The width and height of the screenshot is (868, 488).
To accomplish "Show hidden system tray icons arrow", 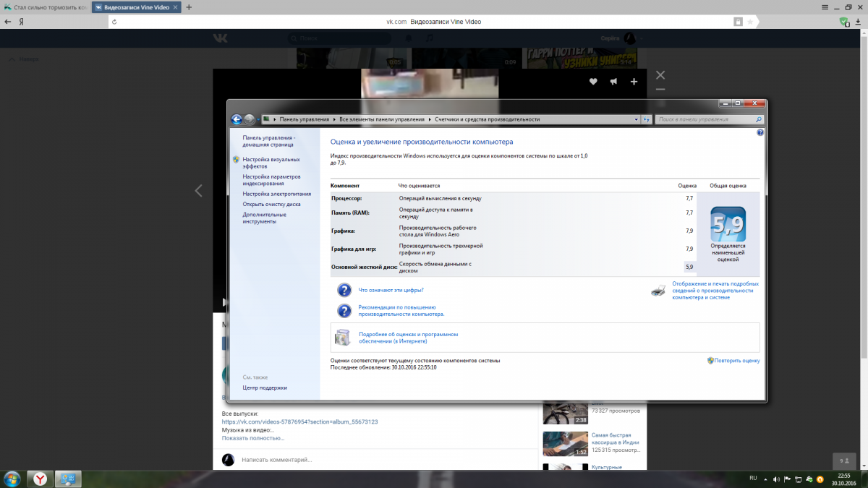I will pyautogui.click(x=765, y=479).
